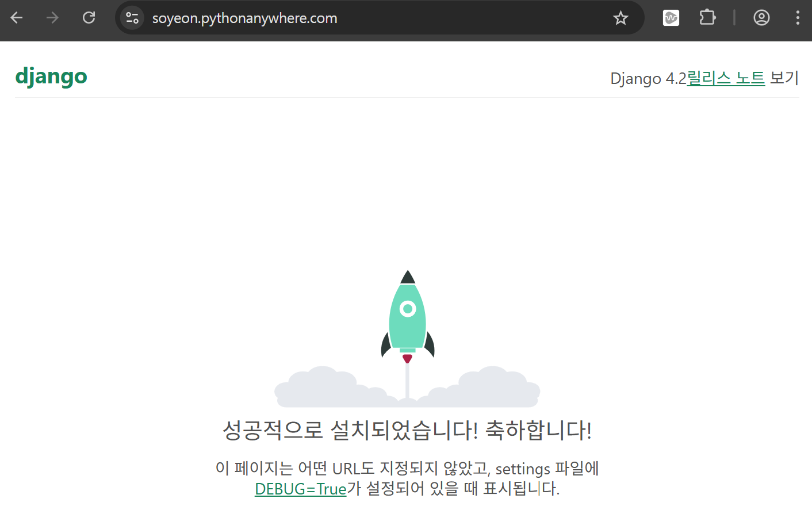The image size is (812, 510).
Task: Open the Extensions puzzle-piece menu
Action: pos(707,18)
